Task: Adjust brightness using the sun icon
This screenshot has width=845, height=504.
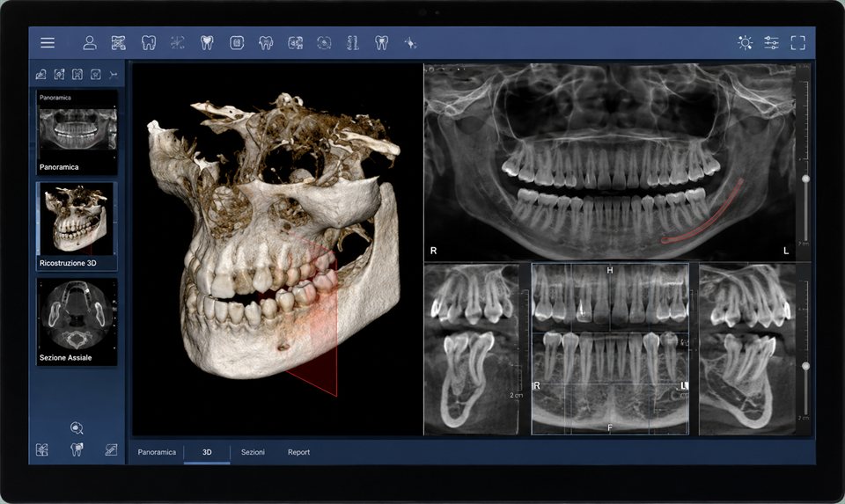Action: (746, 42)
